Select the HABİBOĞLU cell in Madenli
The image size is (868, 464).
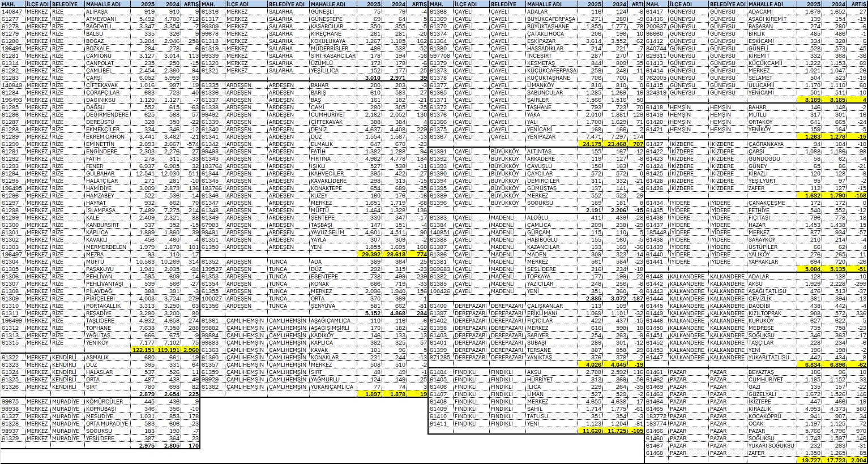coord(546,239)
